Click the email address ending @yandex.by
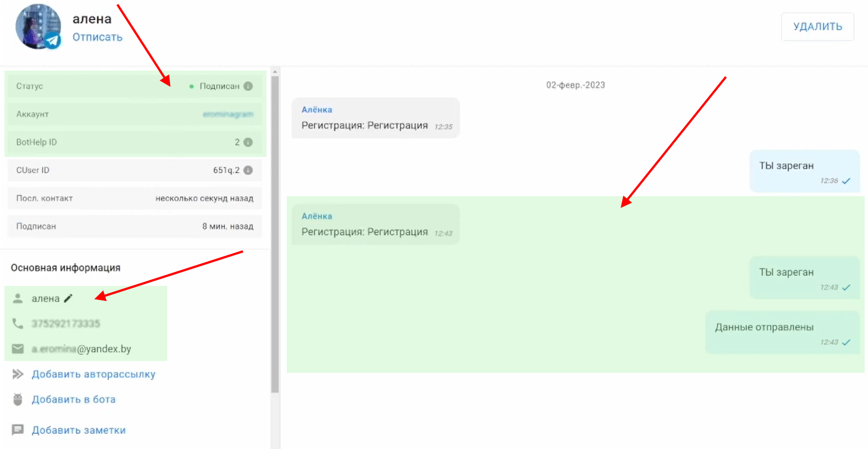868x449 pixels. click(81, 349)
